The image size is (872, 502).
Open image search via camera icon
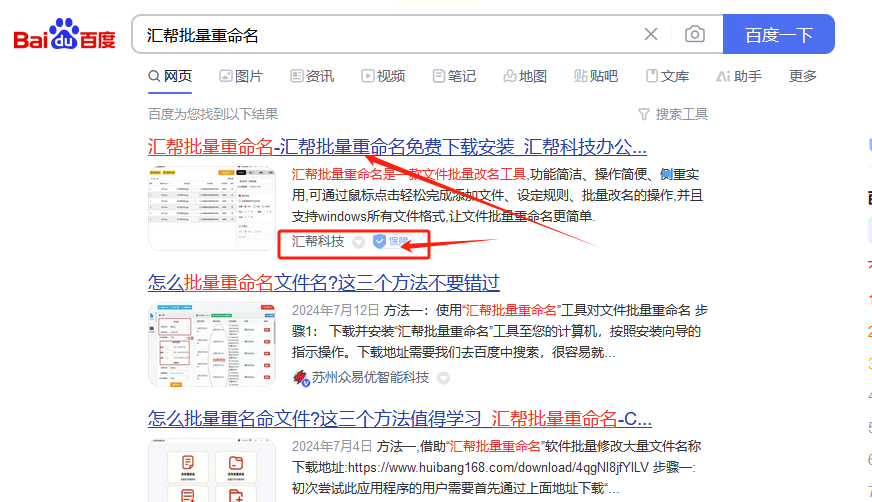[x=695, y=34]
